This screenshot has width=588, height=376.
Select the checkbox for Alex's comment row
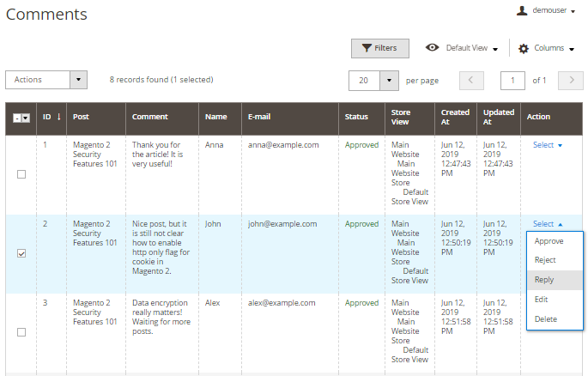tap(21, 332)
